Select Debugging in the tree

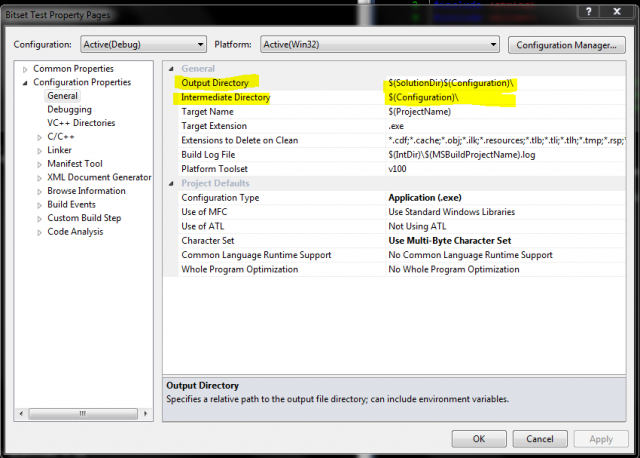(x=69, y=109)
